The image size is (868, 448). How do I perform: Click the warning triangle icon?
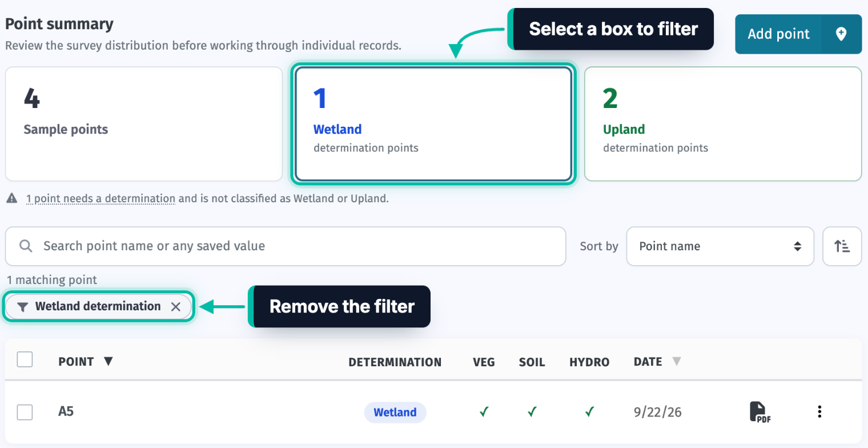pyautogui.click(x=11, y=199)
